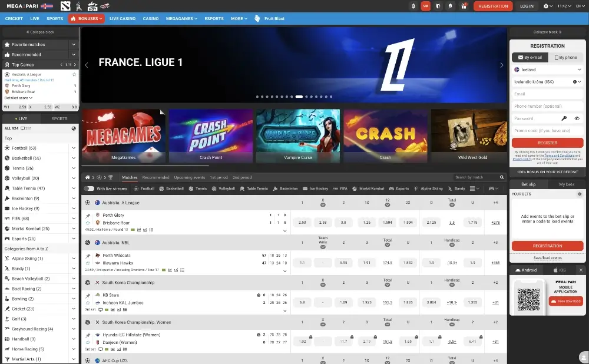This screenshot has width=589, height=364.
Task: Expand the Basketball category in sidebar
Action: [74, 158]
